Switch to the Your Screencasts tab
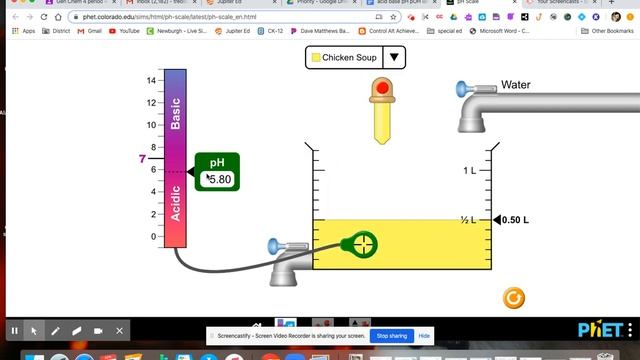This screenshot has height=360, width=640. [x=561, y=2]
